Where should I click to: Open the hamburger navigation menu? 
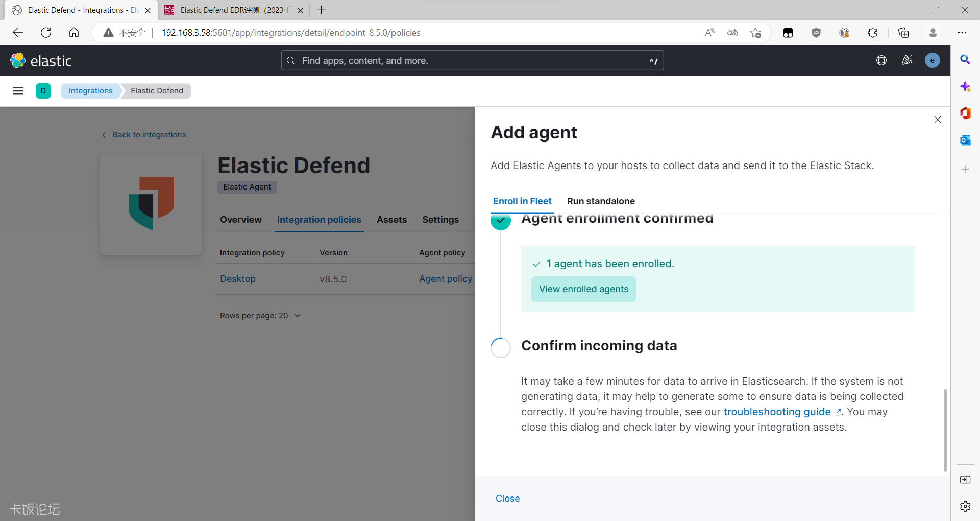pyautogui.click(x=18, y=91)
